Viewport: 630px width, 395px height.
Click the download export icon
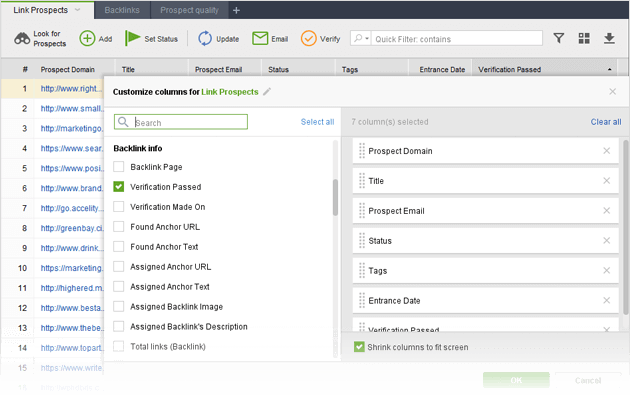(609, 38)
